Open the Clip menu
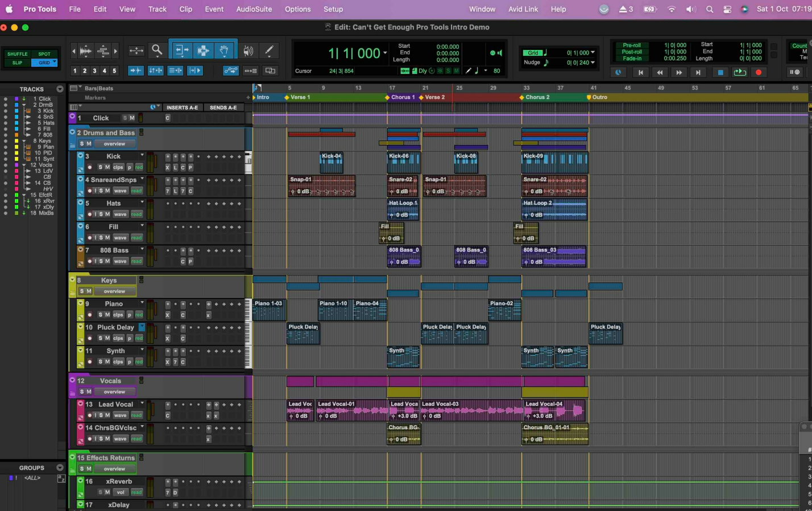The height and width of the screenshot is (511, 812). coord(186,9)
